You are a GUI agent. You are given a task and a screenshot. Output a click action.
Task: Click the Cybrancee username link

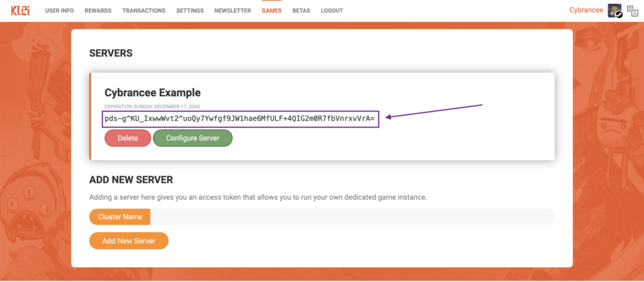(586, 11)
